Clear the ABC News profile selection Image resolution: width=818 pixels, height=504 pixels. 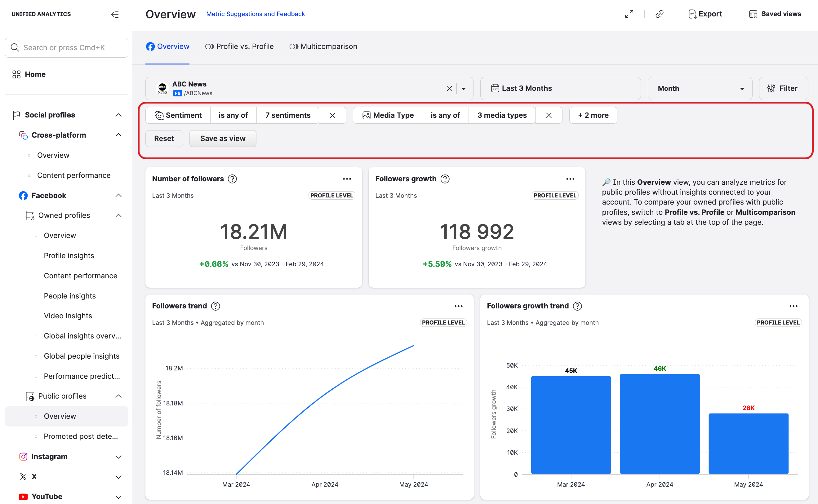tap(449, 89)
